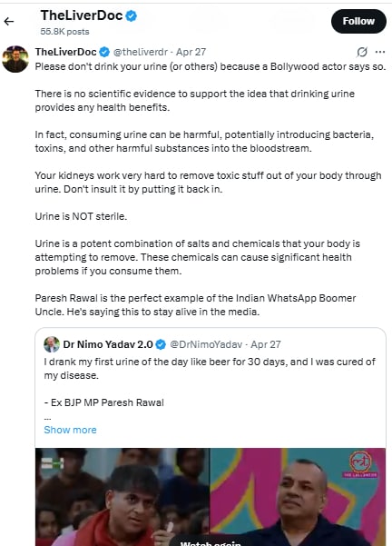Click the verified badge in page header
392x546 pixels.
tap(132, 16)
